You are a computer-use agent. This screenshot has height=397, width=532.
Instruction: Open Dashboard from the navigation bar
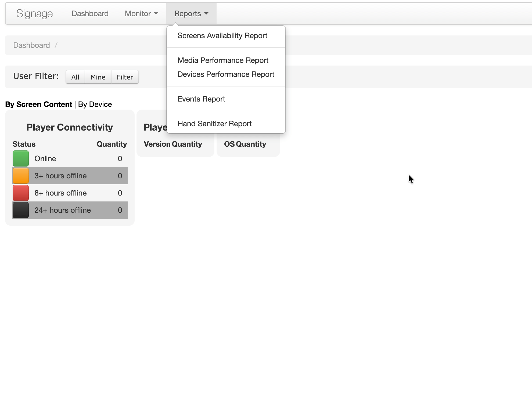(90, 13)
